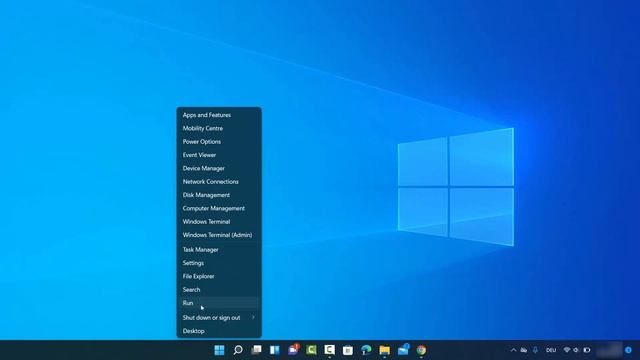Screen dimensions: 640x360
Task: Select Computer Management
Action: point(219,208)
